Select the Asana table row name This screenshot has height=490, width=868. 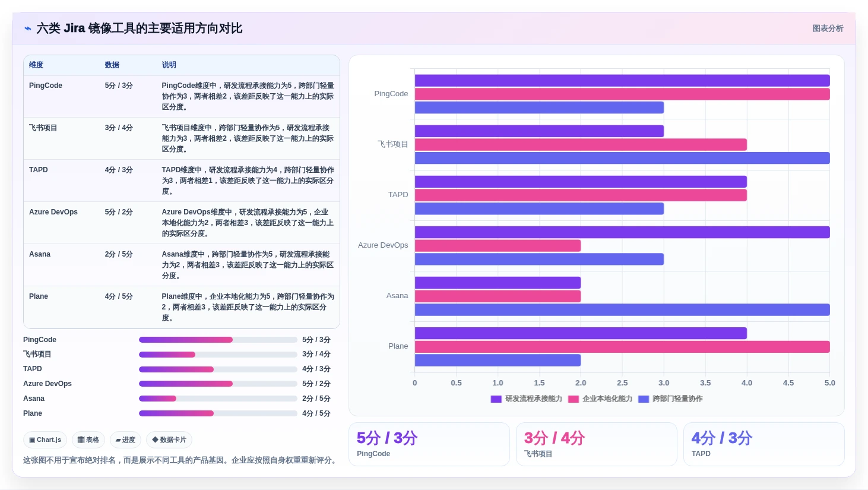(40, 254)
